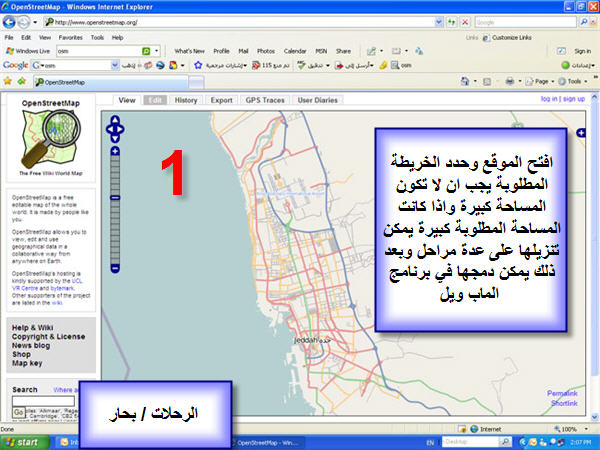Click the 'sign up' link

[x=574, y=99]
